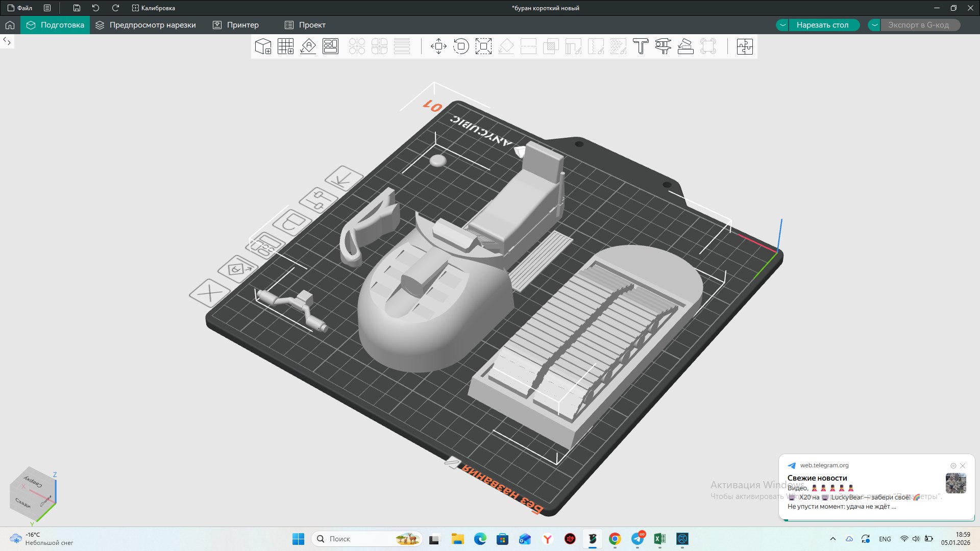Select the Scale tool
980x551 pixels.
click(483, 46)
